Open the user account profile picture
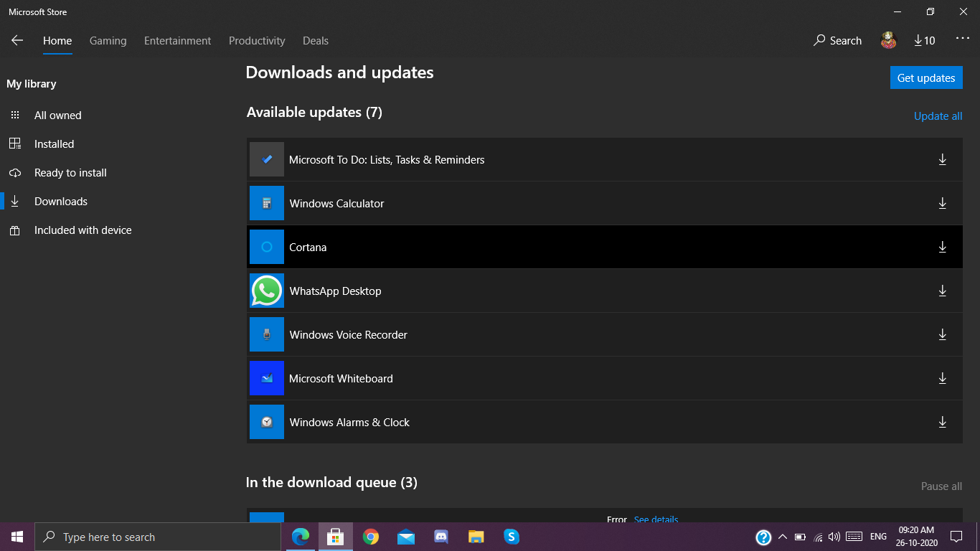980x551 pixels. tap(889, 41)
